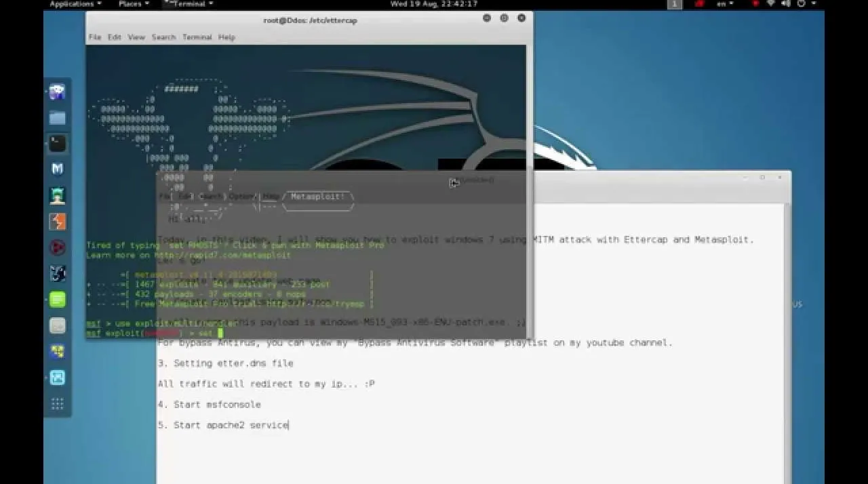This screenshot has height=484, width=868.
Task: Open the 'en' keyboard layout dropdown
Action: 725,4
